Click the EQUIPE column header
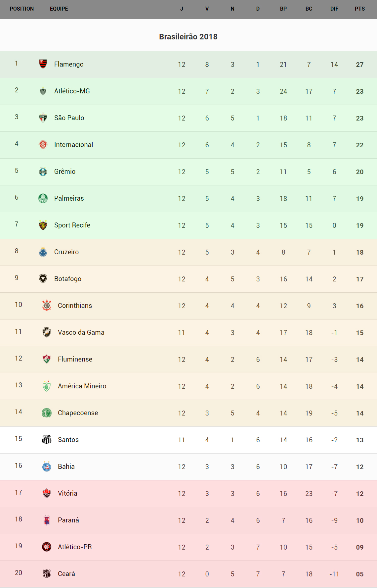377x588 pixels. [x=59, y=9]
